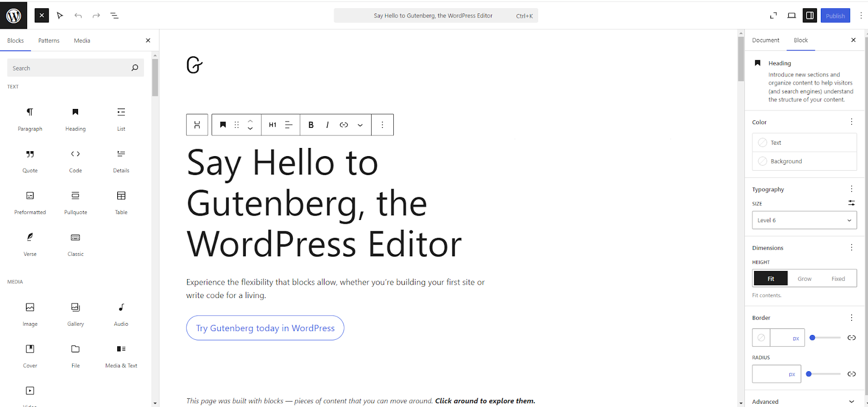Viewport: 868px width, 407px height.
Task: Click the block drag handle
Action: (237, 125)
